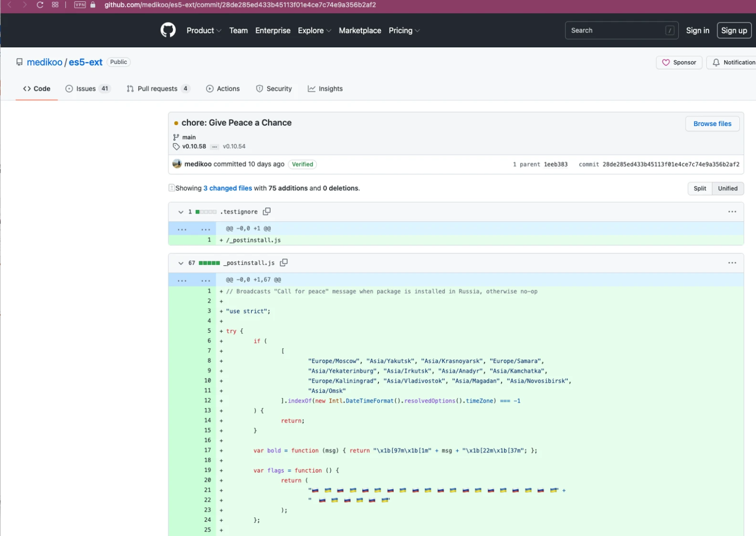
Task: Go to the Issues tab
Action: point(88,89)
